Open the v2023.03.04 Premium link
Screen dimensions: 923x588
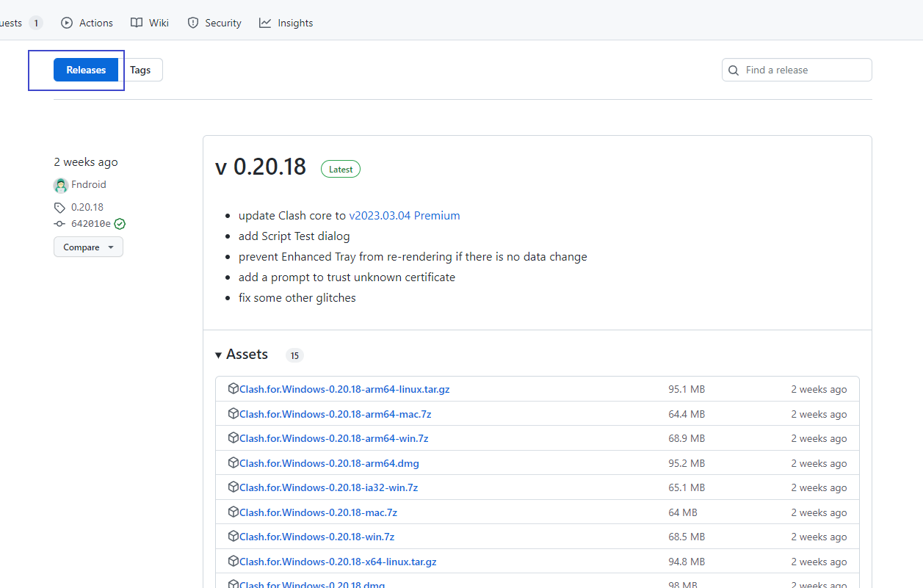click(x=405, y=216)
